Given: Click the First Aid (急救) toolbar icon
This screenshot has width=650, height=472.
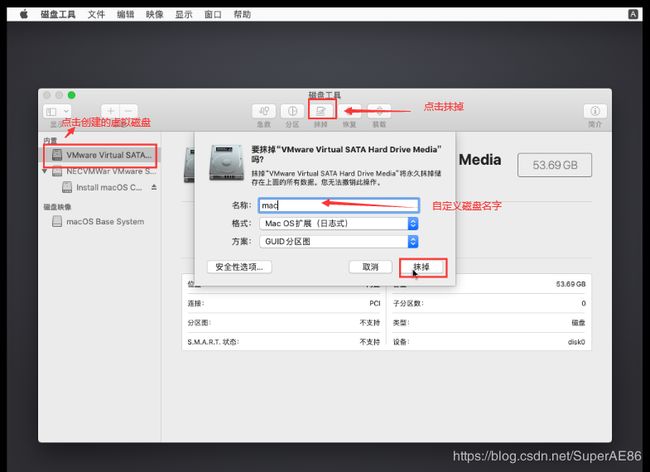Looking at the screenshot, I should (264, 111).
